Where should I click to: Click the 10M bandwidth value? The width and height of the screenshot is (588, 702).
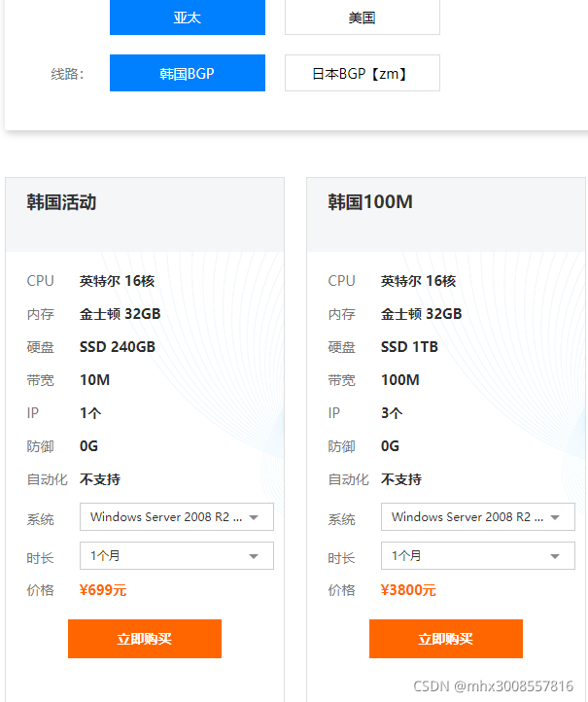[94, 380]
